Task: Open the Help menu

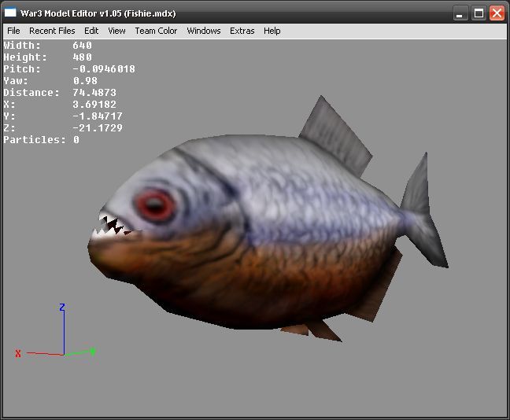Action: tap(272, 31)
